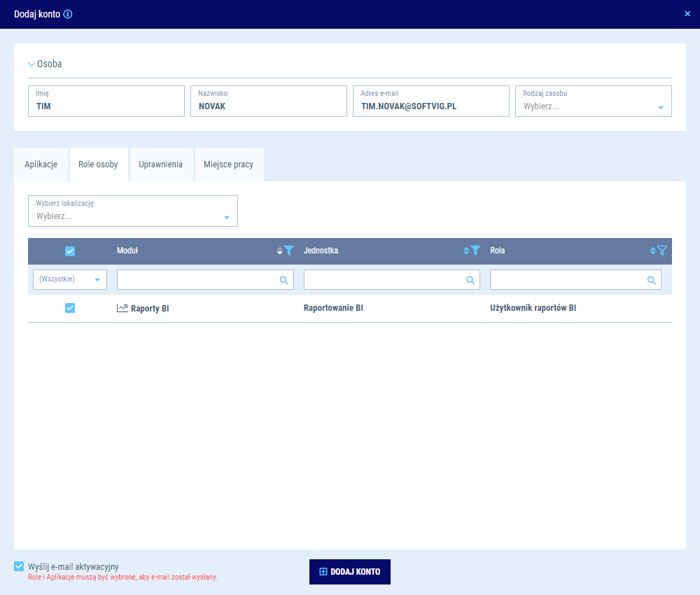
Task: Click the filter icon in Rola column
Action: [x=662, y=251]
